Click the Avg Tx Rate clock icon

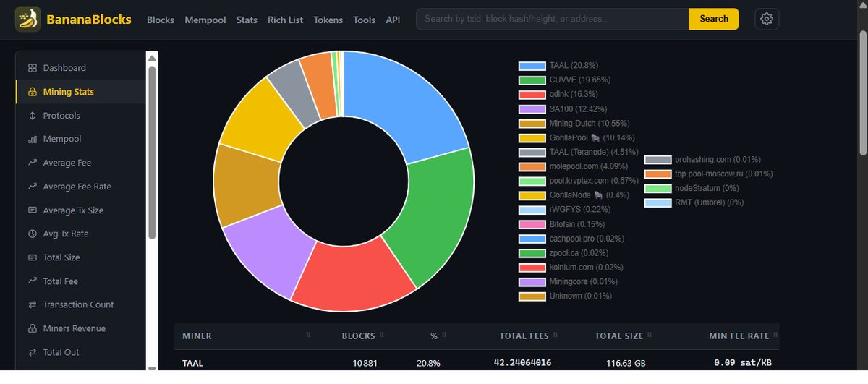coord(33,234)
